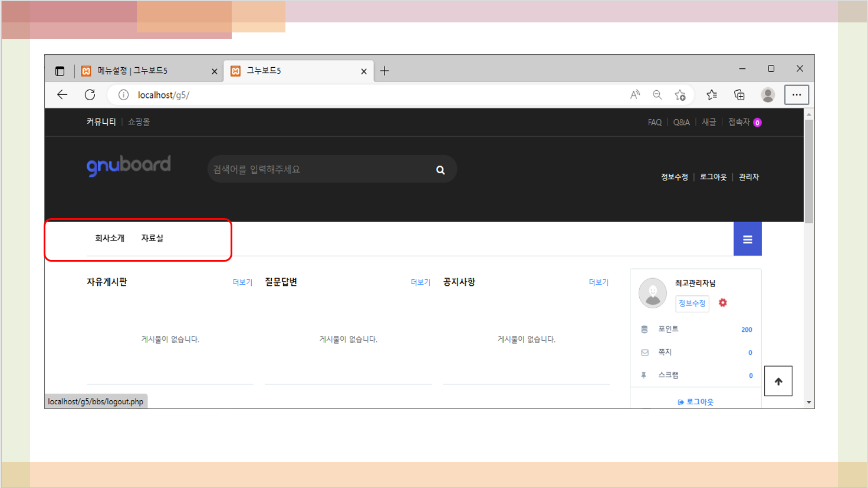The width and height of the screenshot is (868, 488).
Task: View site information icon beside localhost address
Action: (123, 95)
